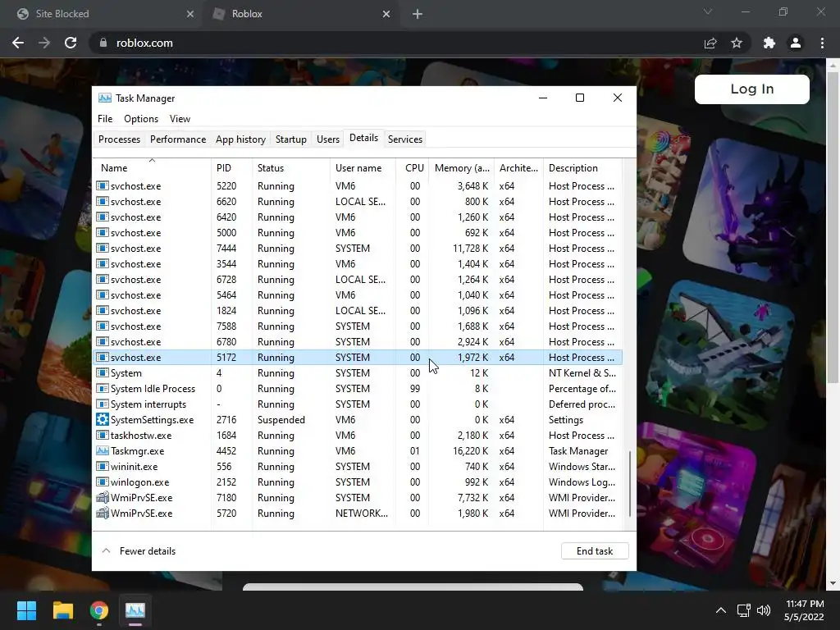The image size is (840, 630).
Task: Reload the roblox.com page
Action: click(71, 43)
